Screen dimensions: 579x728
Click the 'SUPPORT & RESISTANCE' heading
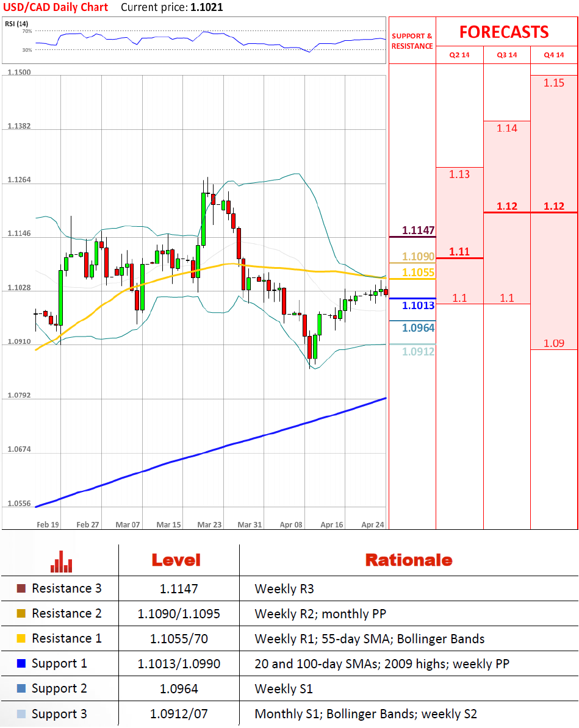[412, 41]
